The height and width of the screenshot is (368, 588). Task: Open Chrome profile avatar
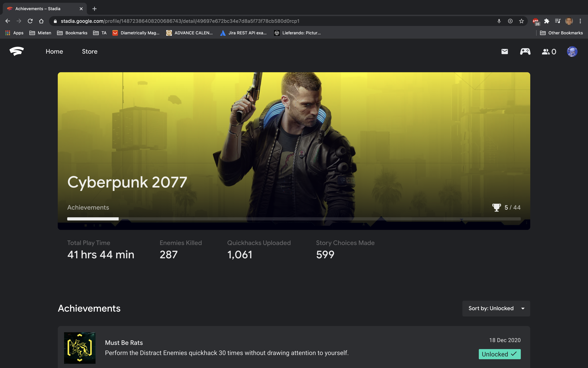click(569, 21)
